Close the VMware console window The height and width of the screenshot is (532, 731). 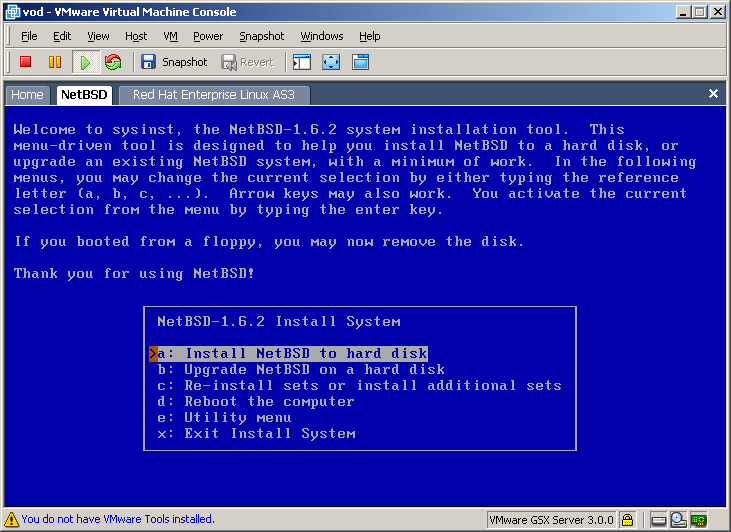click(x=718, y=12)
